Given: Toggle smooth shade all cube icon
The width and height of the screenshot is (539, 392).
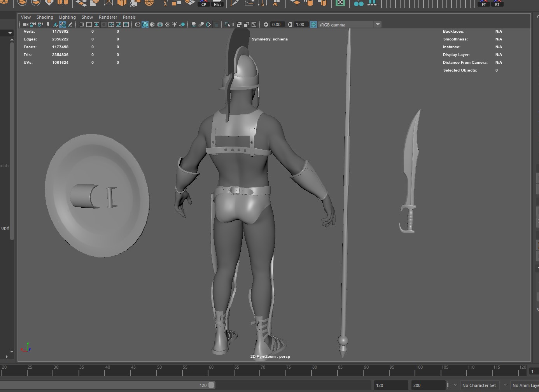Looking at the screenshot, I should tap(145, 24).
